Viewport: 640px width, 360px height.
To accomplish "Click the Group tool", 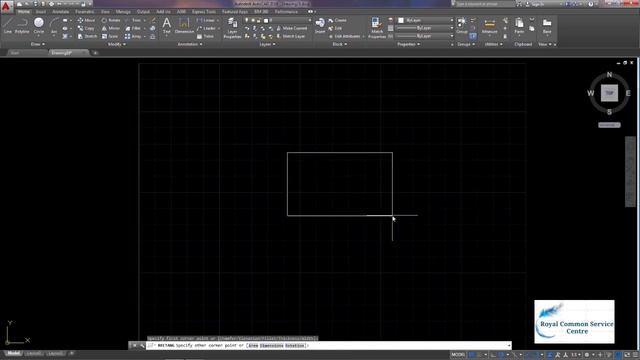I will pyautogui.click(x=462, y=25).
